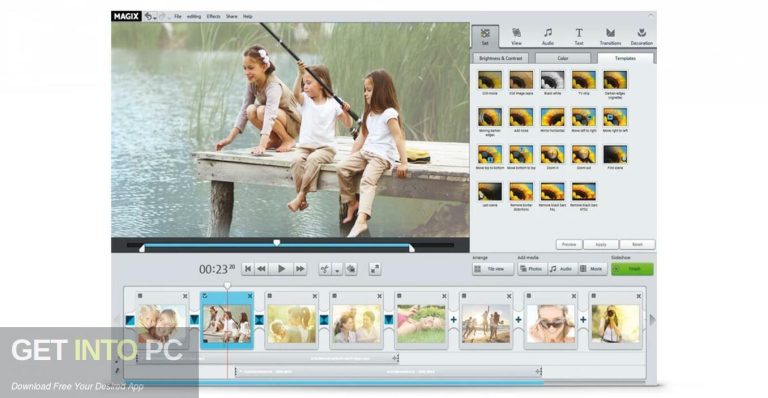Open the Share menu
768x398 pixels.
(232, 17)
